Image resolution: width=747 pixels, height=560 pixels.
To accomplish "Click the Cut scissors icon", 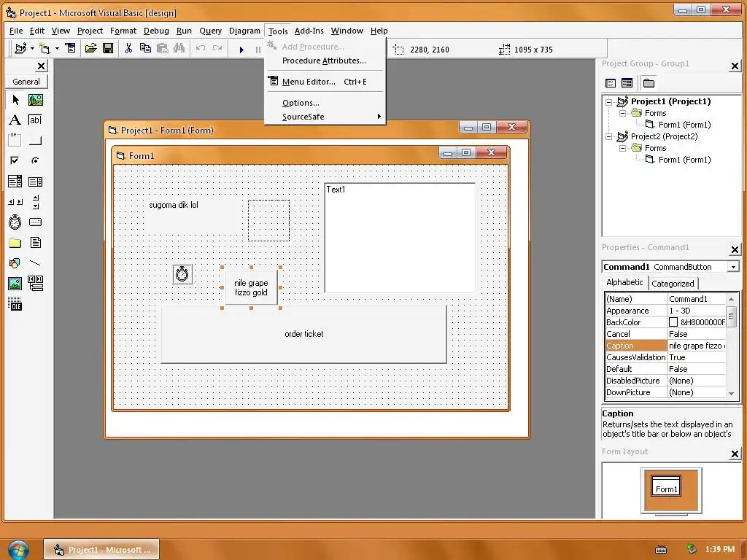I will point(128,48).
